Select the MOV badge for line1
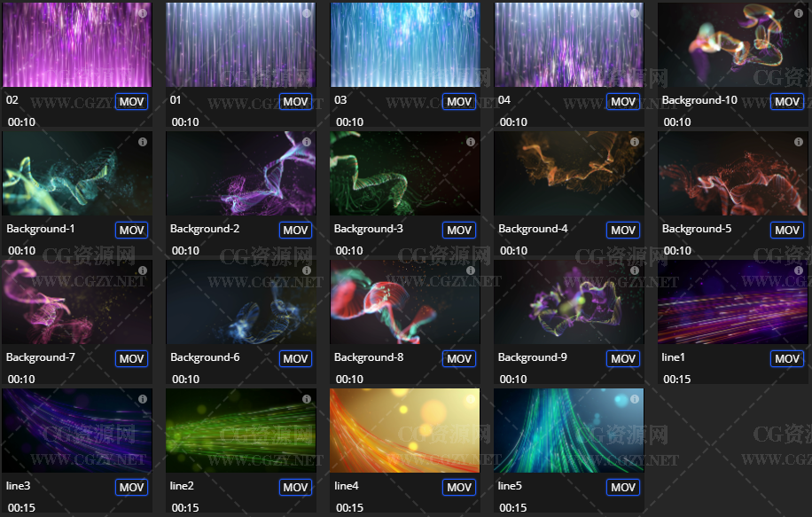This screenshot has width=812, height=517. coord(787,358)
